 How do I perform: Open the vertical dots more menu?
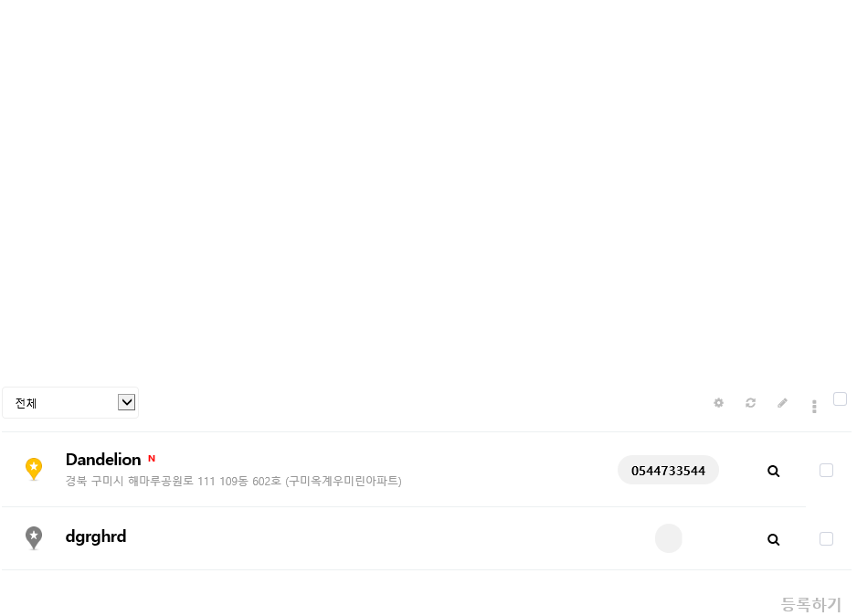814,406
